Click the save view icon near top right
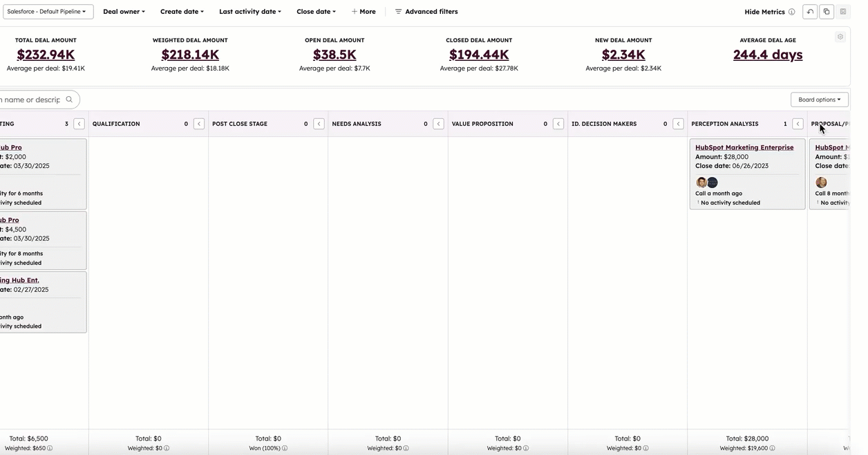The image size is (868, 455). [842, 11]
